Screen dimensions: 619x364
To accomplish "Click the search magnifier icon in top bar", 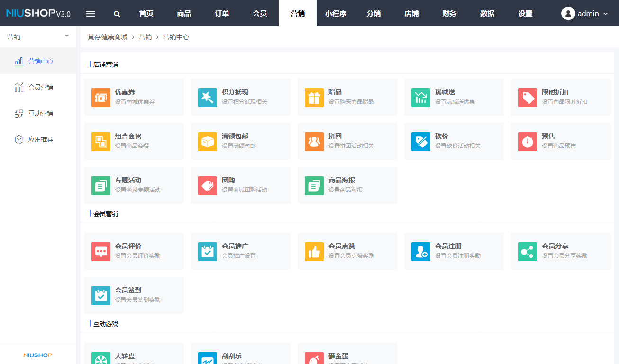I will coord(117,14).
